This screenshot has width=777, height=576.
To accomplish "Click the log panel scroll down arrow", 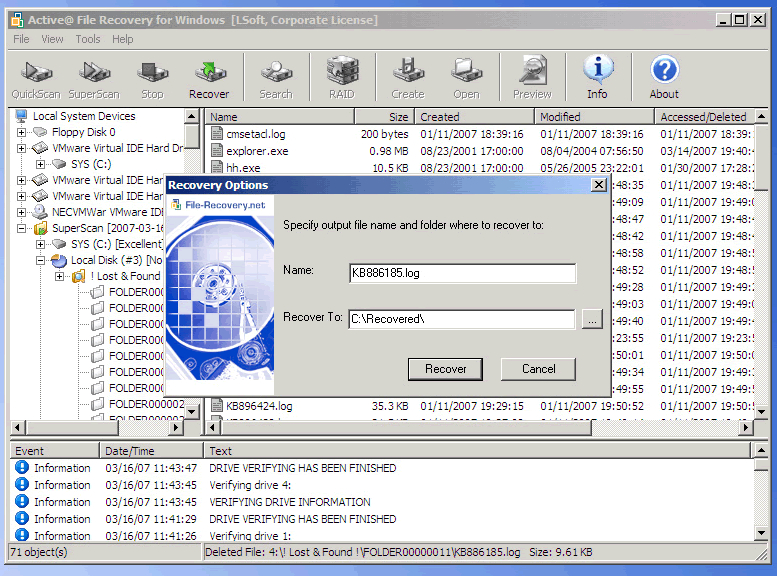I will pos(761,533).
